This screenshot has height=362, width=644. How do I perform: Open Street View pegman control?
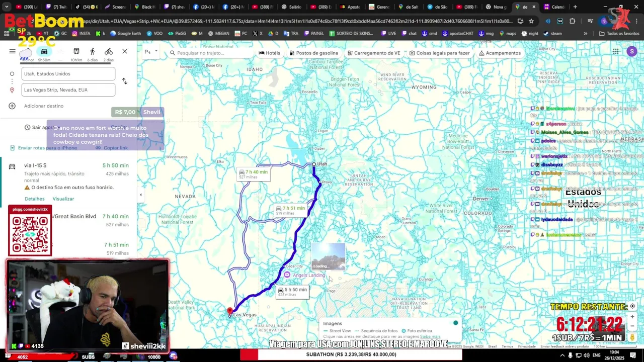(x=632, y=337)
